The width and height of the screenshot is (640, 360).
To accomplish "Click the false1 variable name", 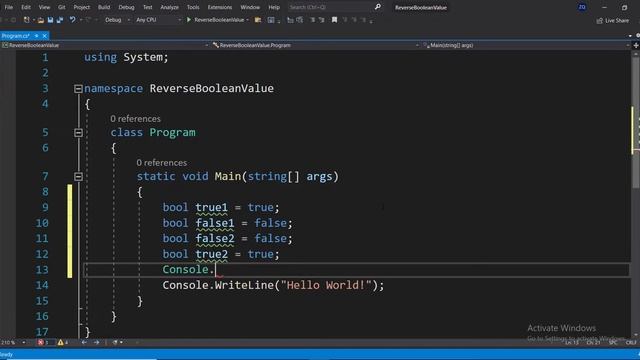I will 215,223.
